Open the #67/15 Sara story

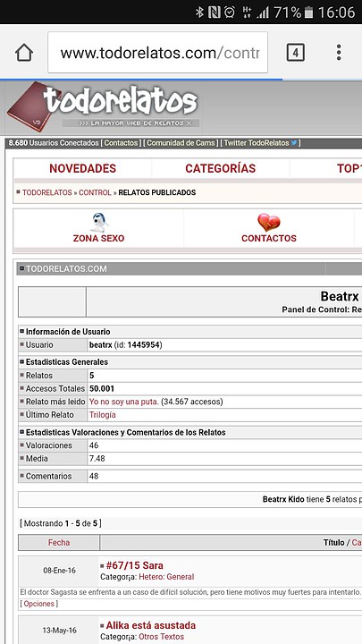click(134, 565)
